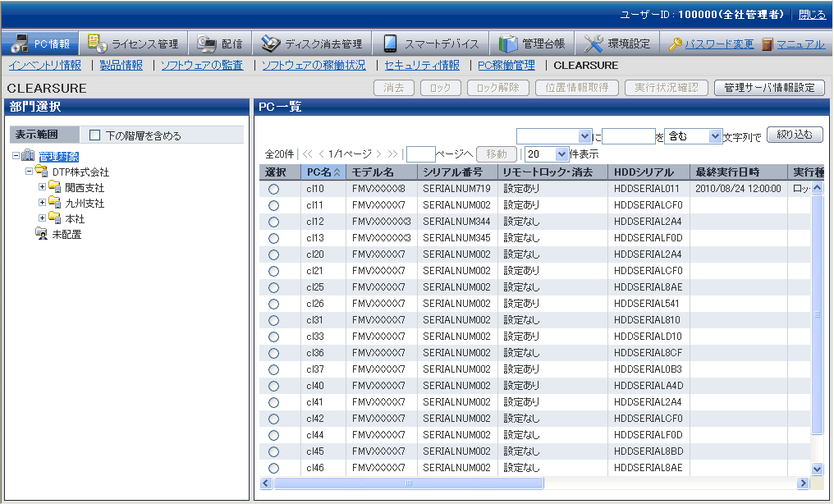
Task: Open the ライセンス管理 tab
Action: coord(134,44)
